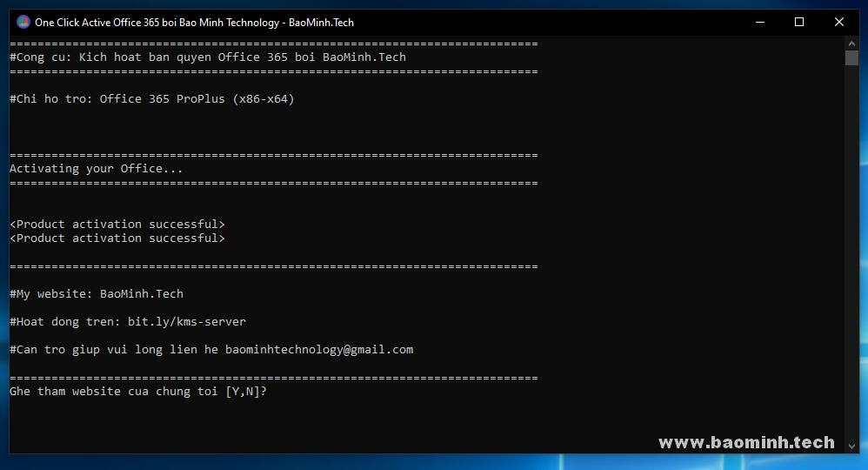Screen dimensions: 868x470
Task: Click the second 'Product activation successful' line
Action: tap(117, 238)
